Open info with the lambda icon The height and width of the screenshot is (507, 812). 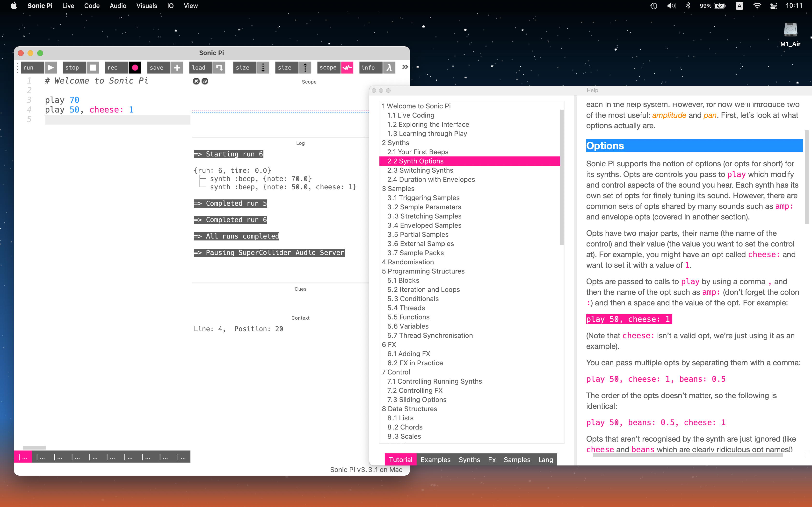point(389,67)
